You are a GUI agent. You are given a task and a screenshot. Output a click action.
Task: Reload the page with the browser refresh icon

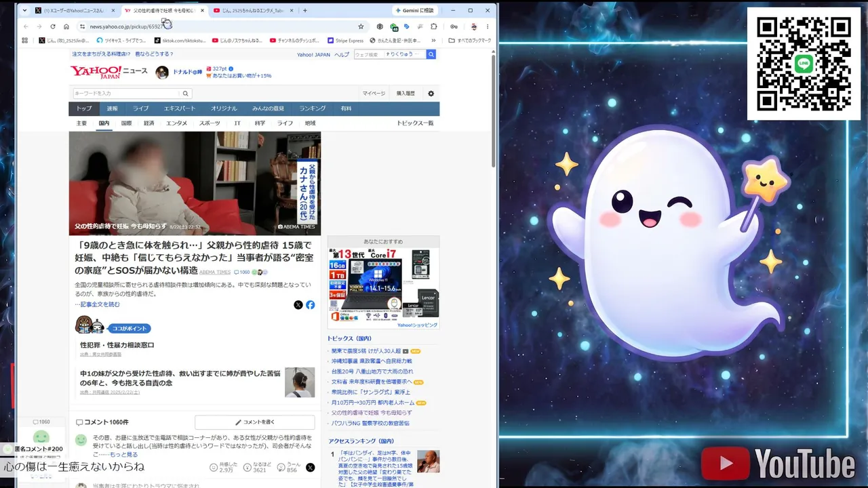pyautogui.click(x=53, y=26)
